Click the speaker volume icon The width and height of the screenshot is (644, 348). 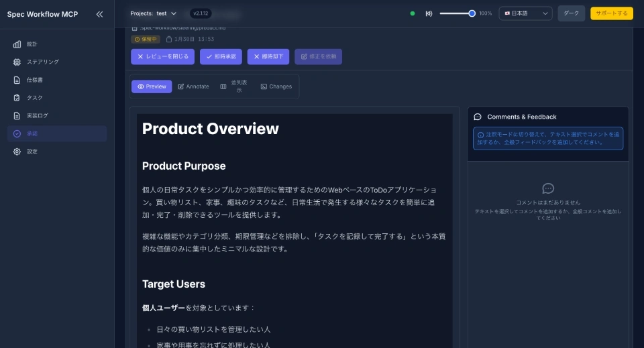(429, 13)
